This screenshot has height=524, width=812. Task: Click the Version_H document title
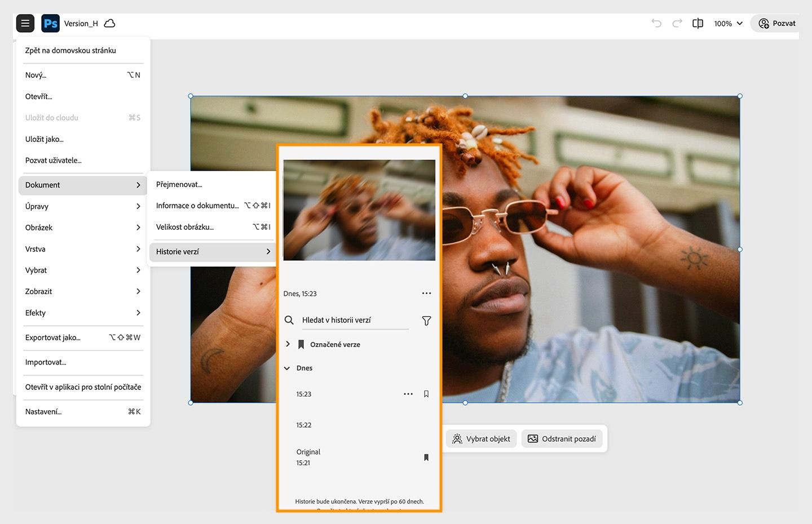81,23
